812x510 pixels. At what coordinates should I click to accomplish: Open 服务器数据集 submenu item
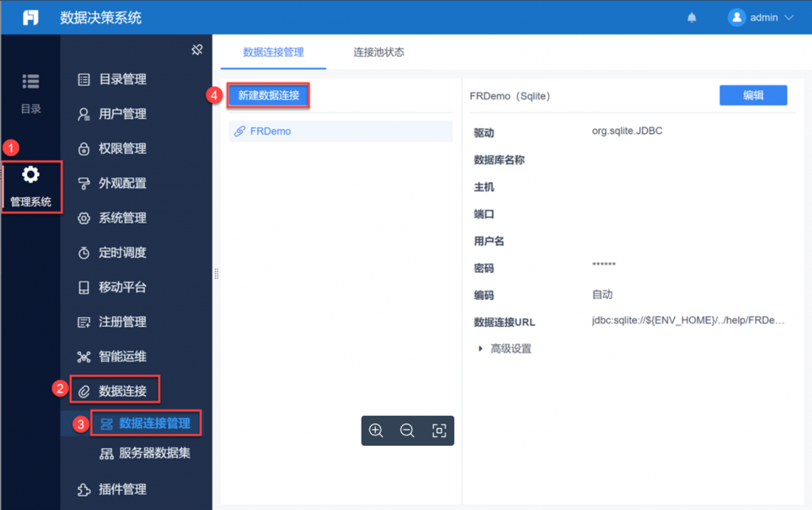coord(154,454)
